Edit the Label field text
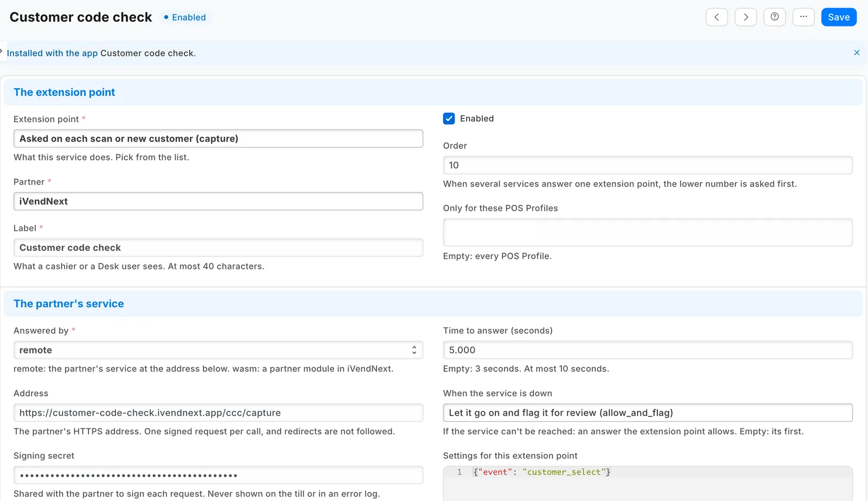Viewport: 868px width, 501px height. pyautogui.click(x=218, y=248)
